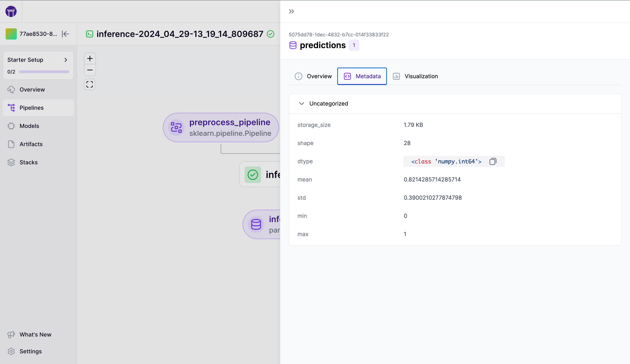Collapse the sidebar with the arrow icon
Screen dimensions: 630x364
click(x=65, y=34)
